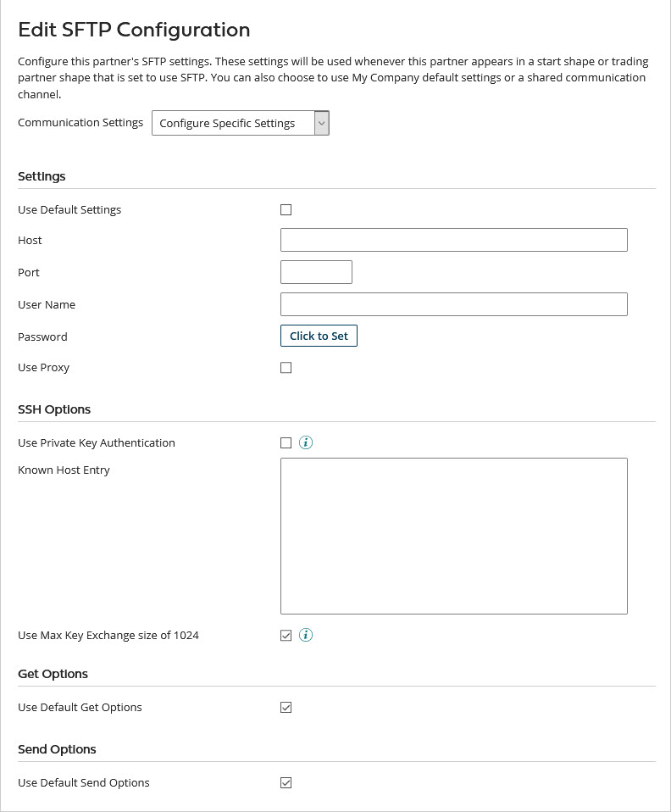671x812 pixels.
Task: Click inside the Port field
Action: 315,271
